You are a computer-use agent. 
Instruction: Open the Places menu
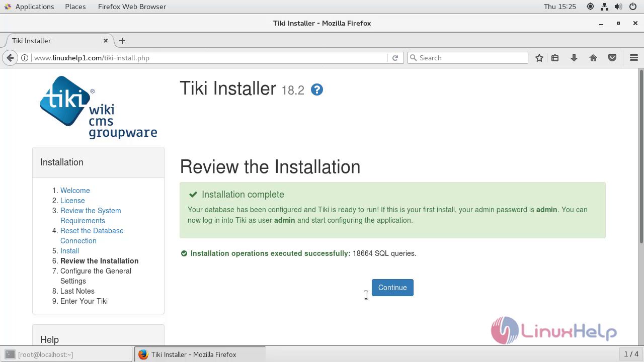(75, 7)
